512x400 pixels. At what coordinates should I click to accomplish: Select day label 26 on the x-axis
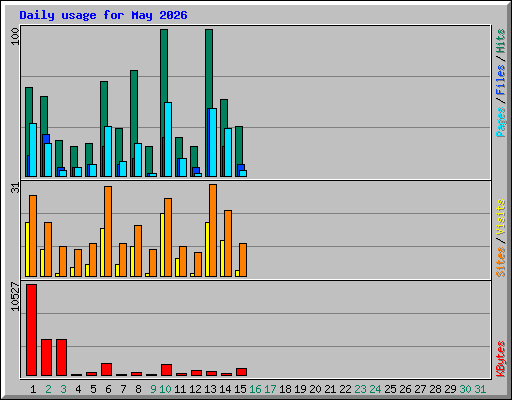click(x=405, y=389)
